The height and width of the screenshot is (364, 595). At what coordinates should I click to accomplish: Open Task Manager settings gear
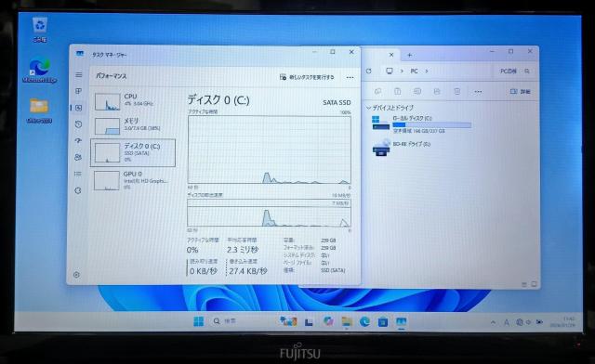pos(76,275)
